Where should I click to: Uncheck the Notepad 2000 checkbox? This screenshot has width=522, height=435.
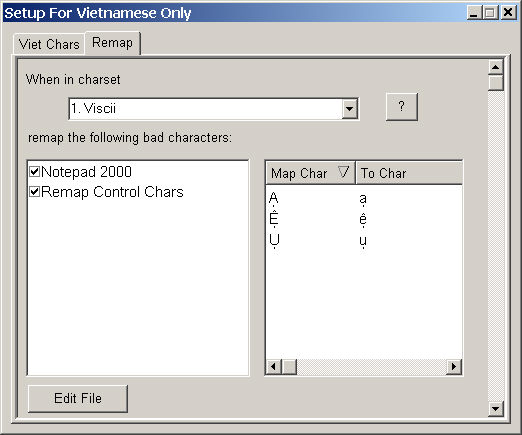[35, 172]
